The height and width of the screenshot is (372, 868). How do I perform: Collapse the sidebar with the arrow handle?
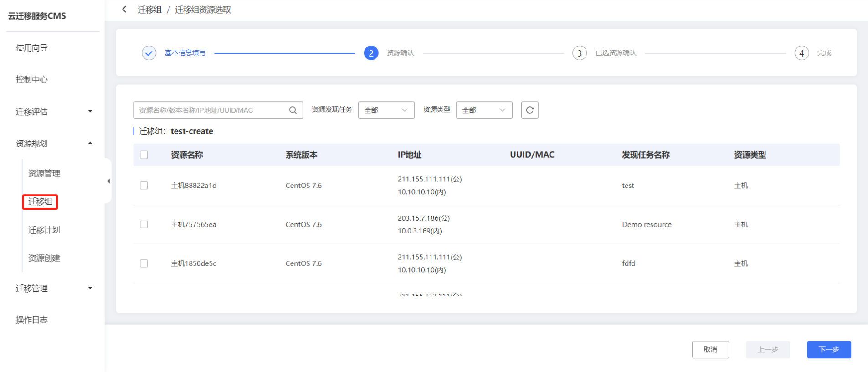[x=108, y=181]
